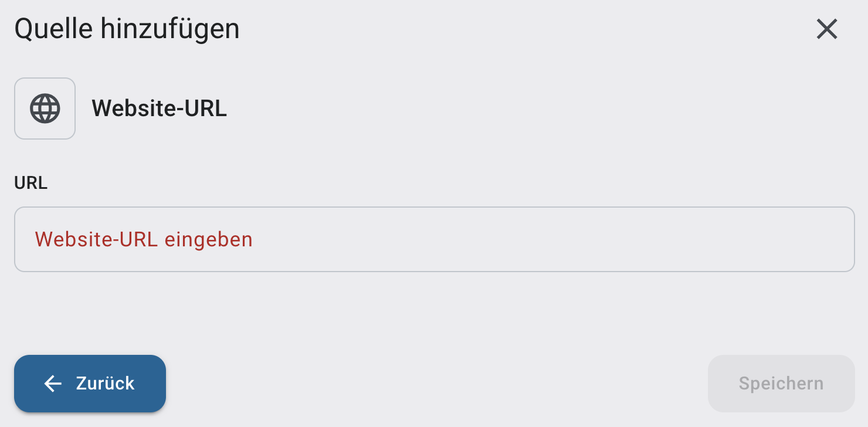Save the source with Speichern
Viewport: 868px width, 427px height.
pos(781,384)
